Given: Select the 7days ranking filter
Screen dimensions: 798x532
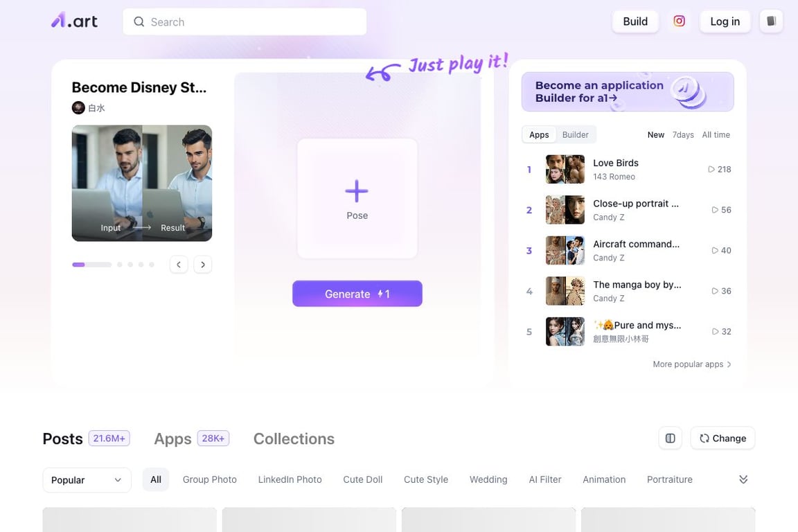Looking at the screenshot, I should coord(683,135).
